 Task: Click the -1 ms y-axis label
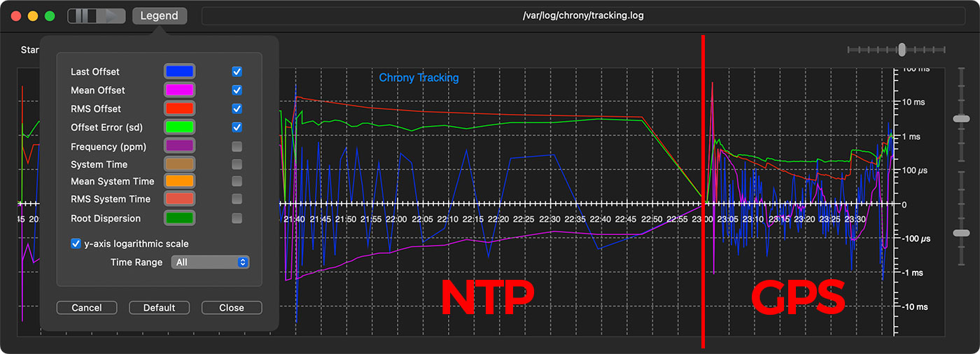tap(912, 272)
